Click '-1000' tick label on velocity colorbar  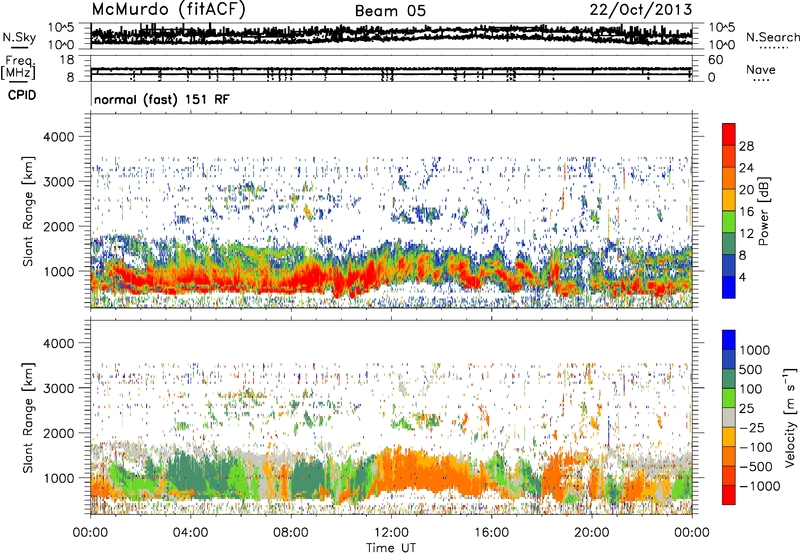[759, 486]
